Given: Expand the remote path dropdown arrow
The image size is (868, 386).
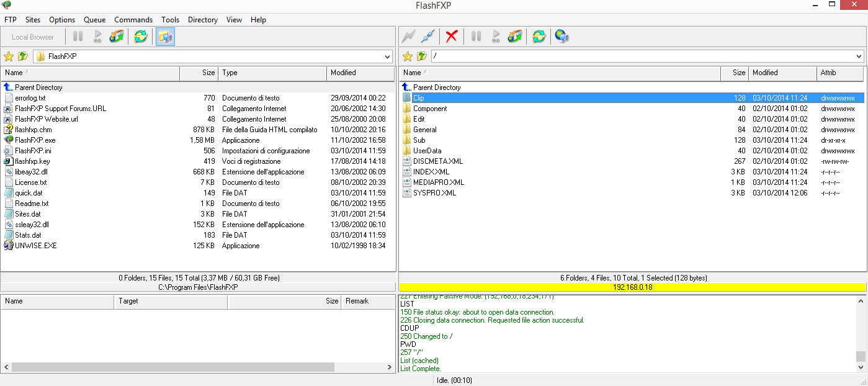Looking at the screenshot, I should (859, 56).
